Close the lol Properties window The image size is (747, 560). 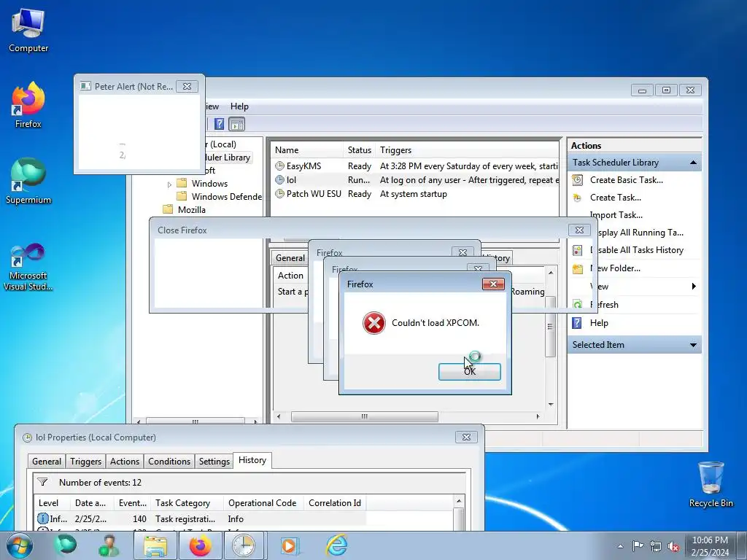point(466,437)
